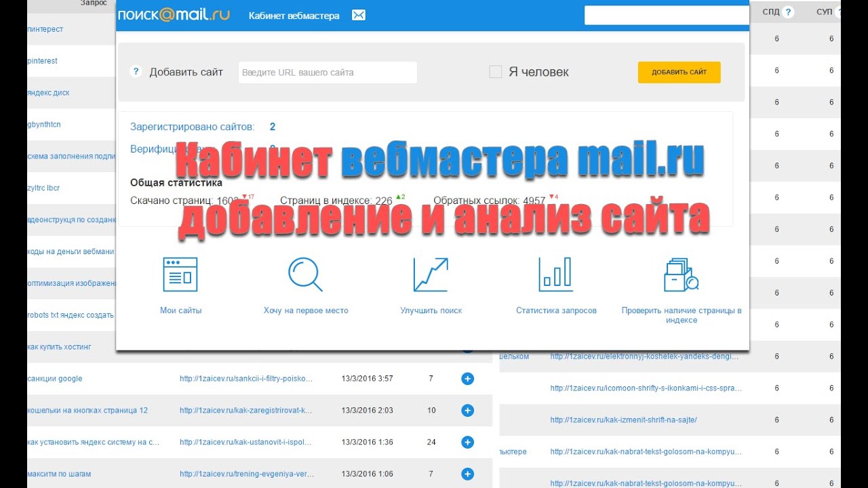Open the elektronnyj-koshelek-yandeks-dengi URL link
This screenshot has width=868, height=488.
(x=644, y=356)
